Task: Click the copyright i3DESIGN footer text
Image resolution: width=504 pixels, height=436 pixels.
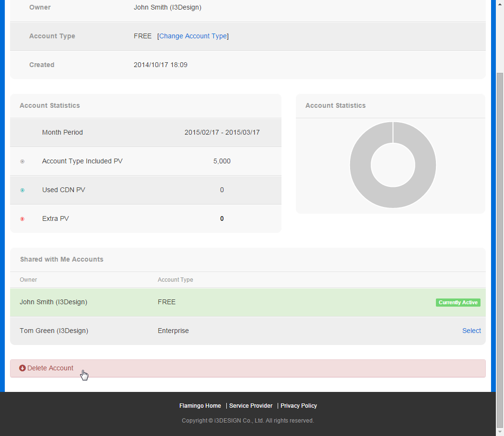Action: [248, 421]
